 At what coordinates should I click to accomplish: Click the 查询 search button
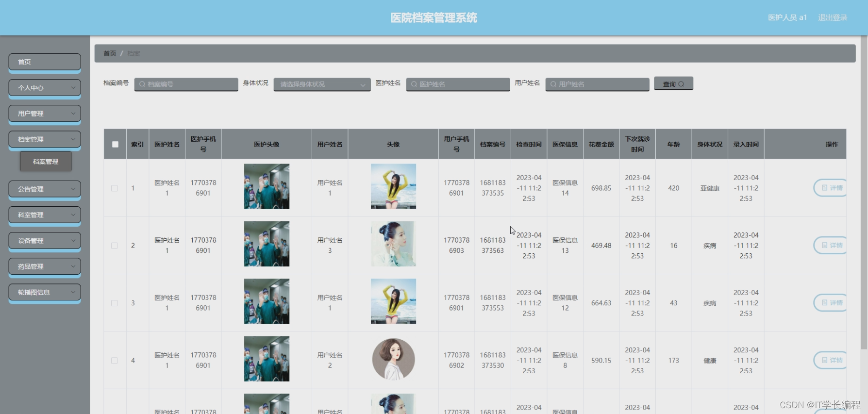[x=673, y=84]
